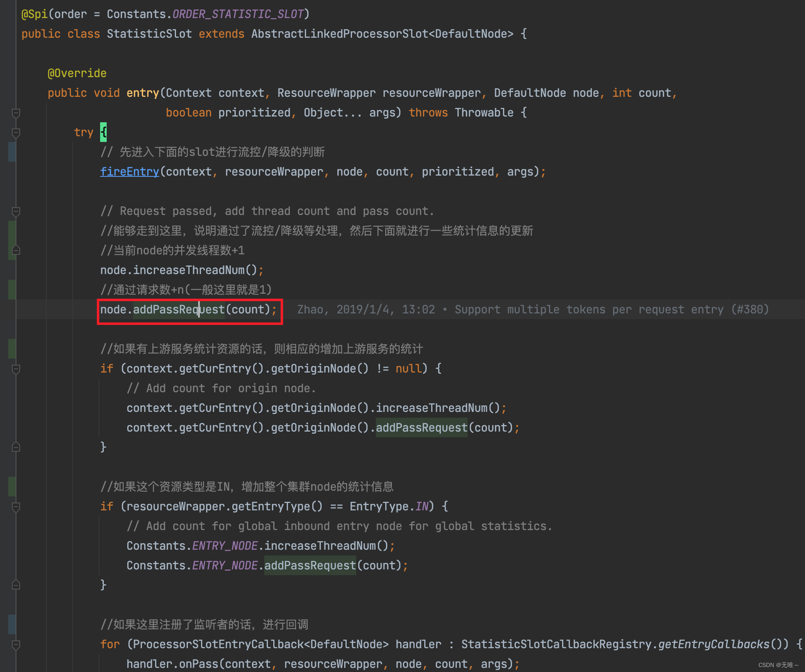The image size is (805, 672).
Task: Click the "// Add count for origin node." comment
Action: (x=222, y=388)
